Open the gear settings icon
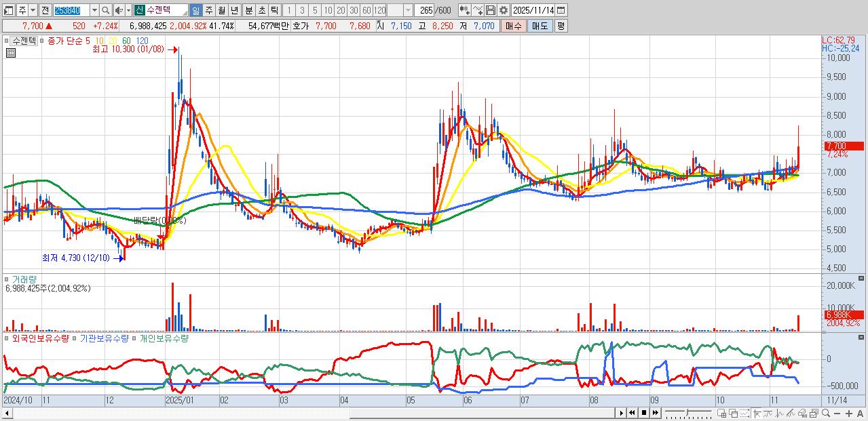Viewport: 868px width, 421px height. 503,10
